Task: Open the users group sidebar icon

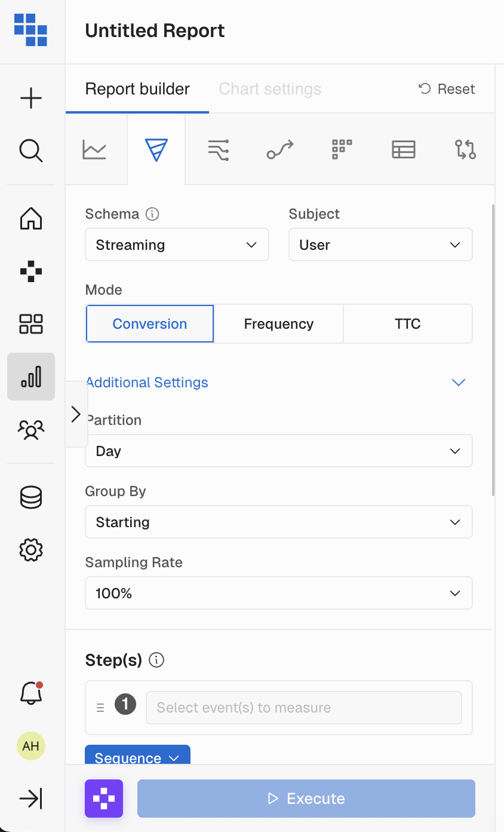Action: click(31, 429)
